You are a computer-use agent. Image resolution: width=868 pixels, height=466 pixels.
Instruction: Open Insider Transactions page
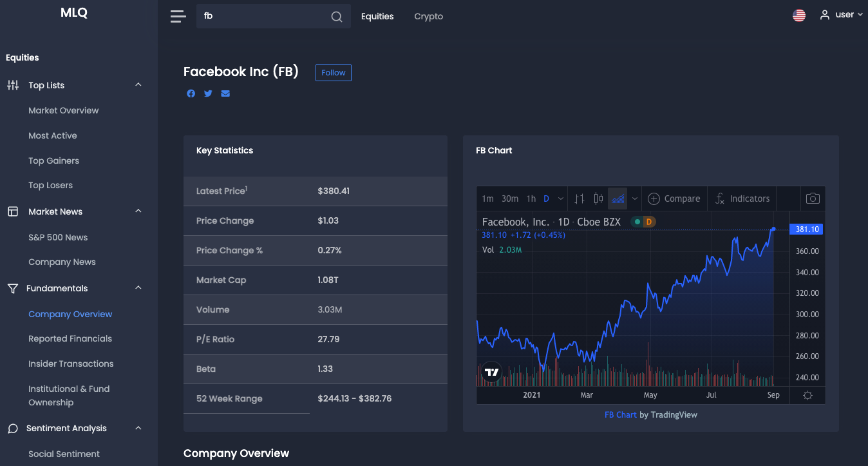pyautogui.click(x=71, y=364)
